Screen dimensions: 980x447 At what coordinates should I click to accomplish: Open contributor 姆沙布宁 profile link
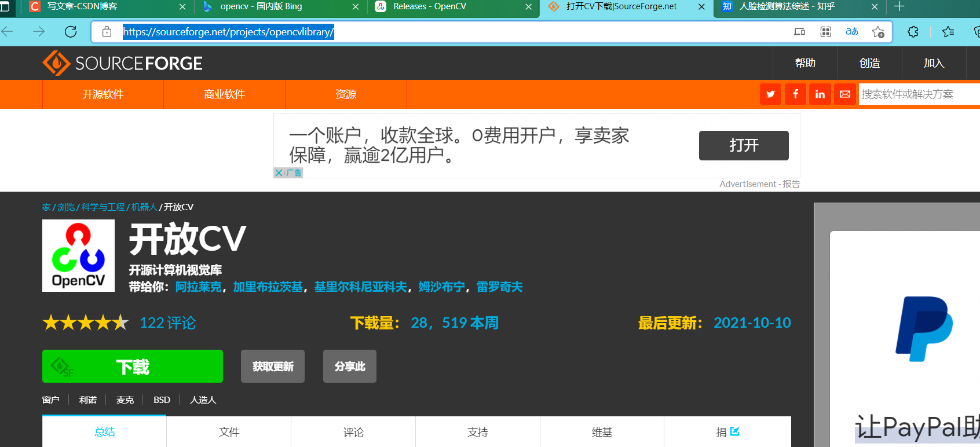coord(441,287)
